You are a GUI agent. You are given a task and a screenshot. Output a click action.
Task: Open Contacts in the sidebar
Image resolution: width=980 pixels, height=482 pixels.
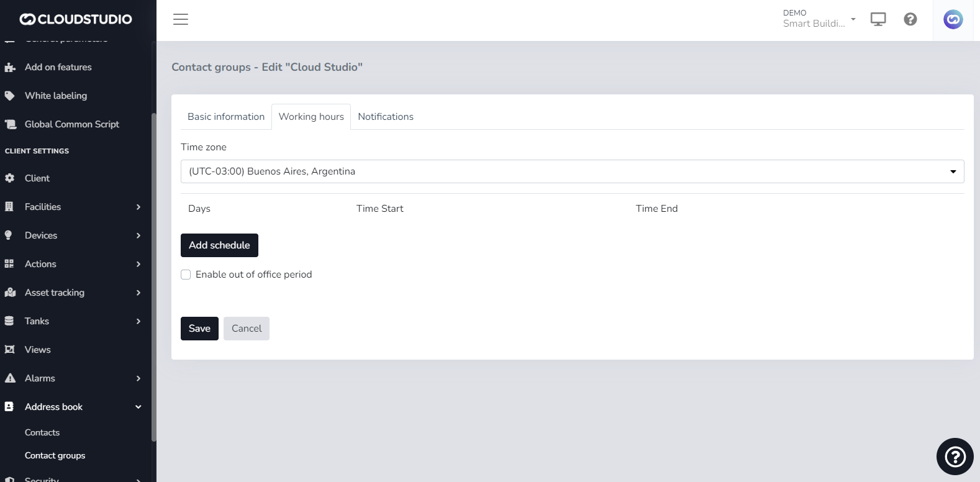coord(42,432)
